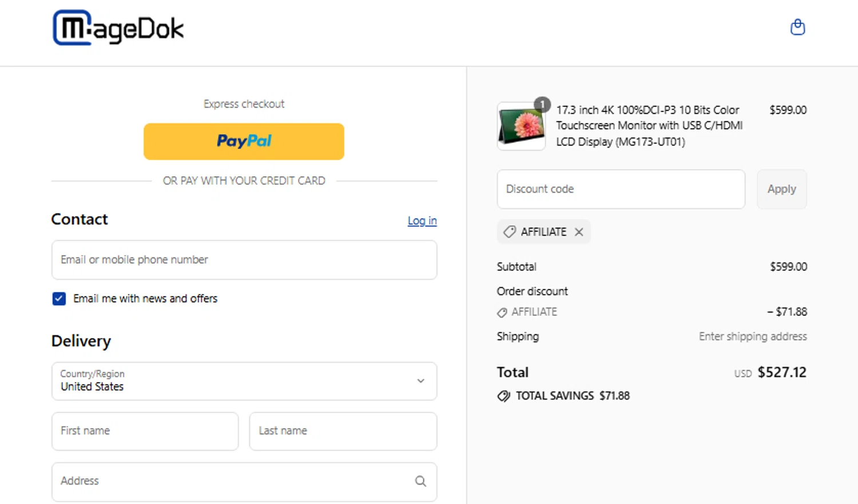Screen dimensions: 858x504
Task: Click into the Address field
Action: [244, 482]
